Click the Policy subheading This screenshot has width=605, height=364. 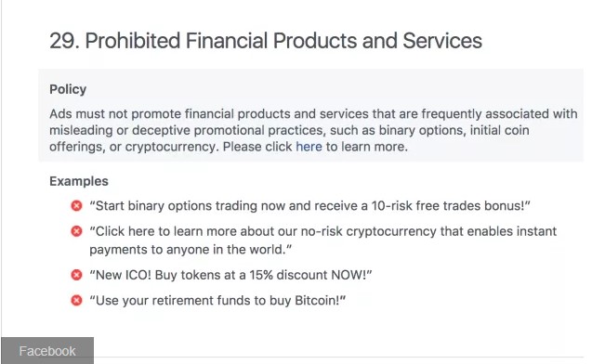coord(68,89)
